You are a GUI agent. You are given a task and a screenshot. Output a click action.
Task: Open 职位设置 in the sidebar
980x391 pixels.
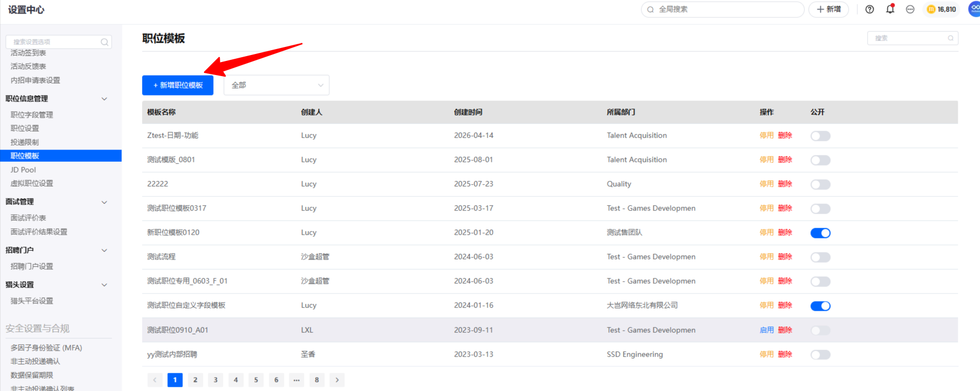point(25,128)
